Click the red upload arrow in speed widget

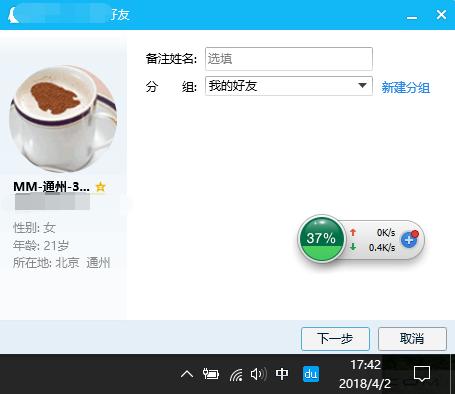pos(353,232)
